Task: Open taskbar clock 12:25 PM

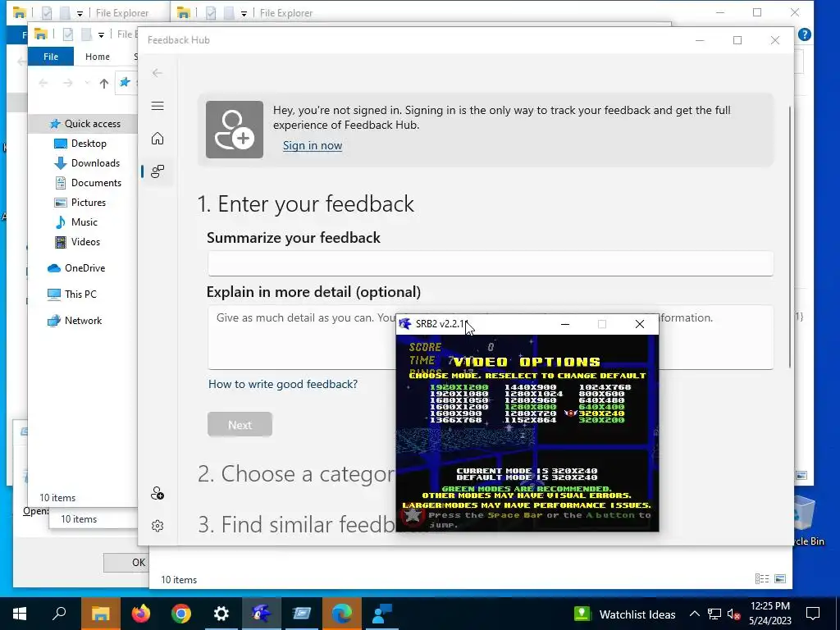Action: pyautogui.click(x=769, y=614)
